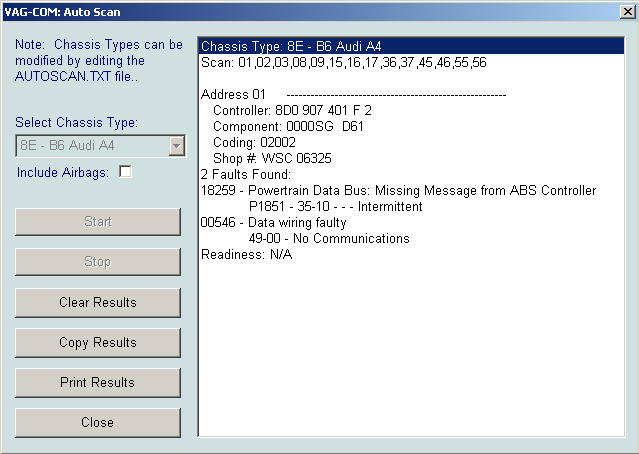The width and height of the screenshot is (639, 454).
Task: Close window using title bar X
Action: [628, 11]
